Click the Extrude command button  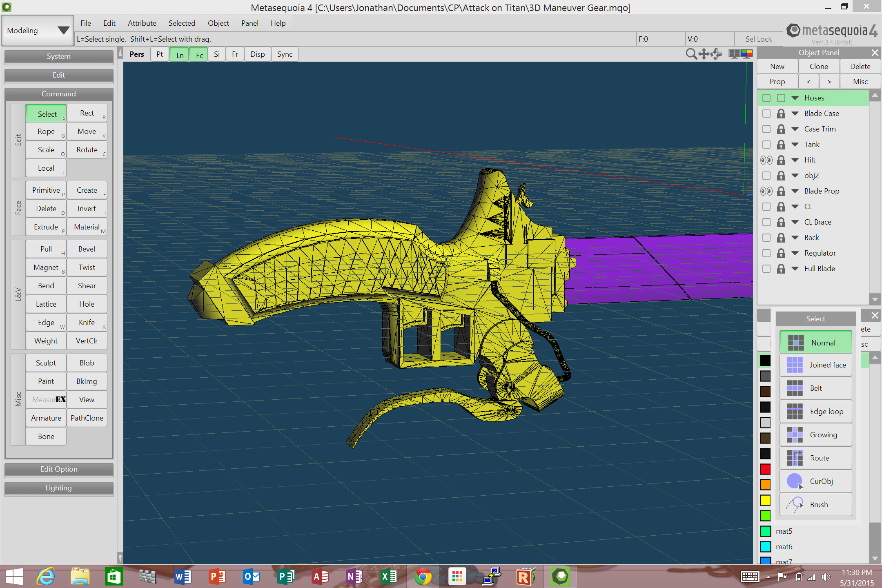click(46, 227)
